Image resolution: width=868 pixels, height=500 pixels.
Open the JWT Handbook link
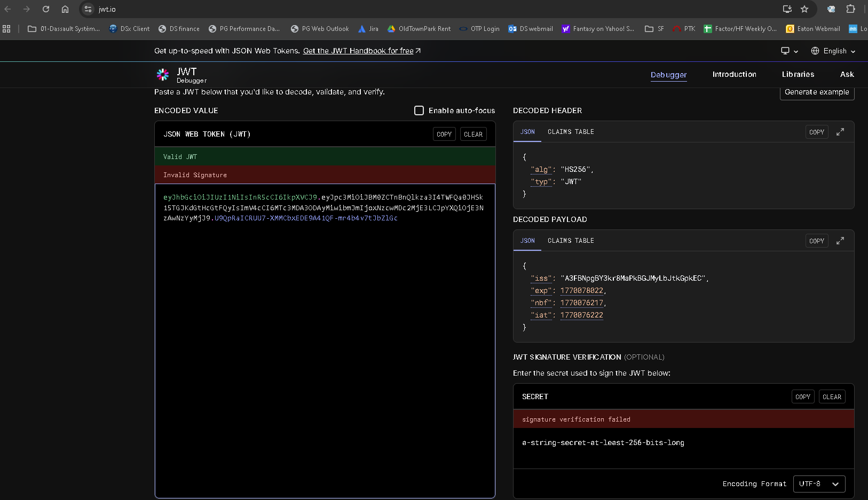coord(358,51)
